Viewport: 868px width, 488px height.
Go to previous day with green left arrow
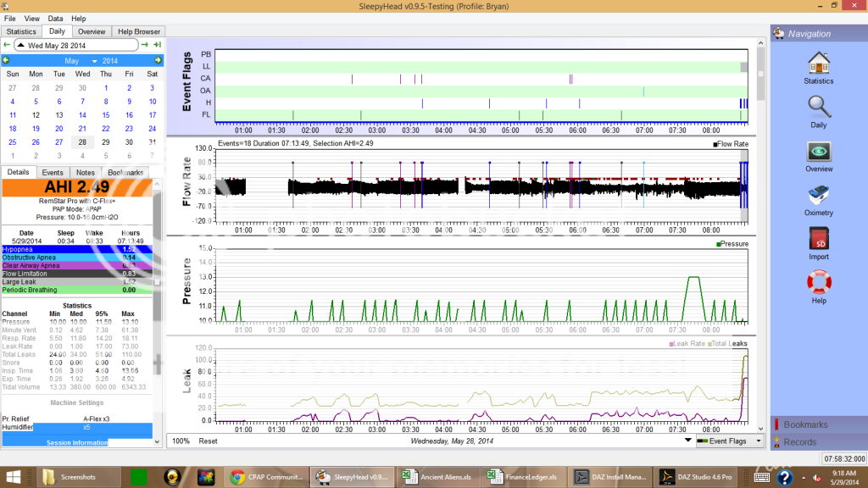8,45
